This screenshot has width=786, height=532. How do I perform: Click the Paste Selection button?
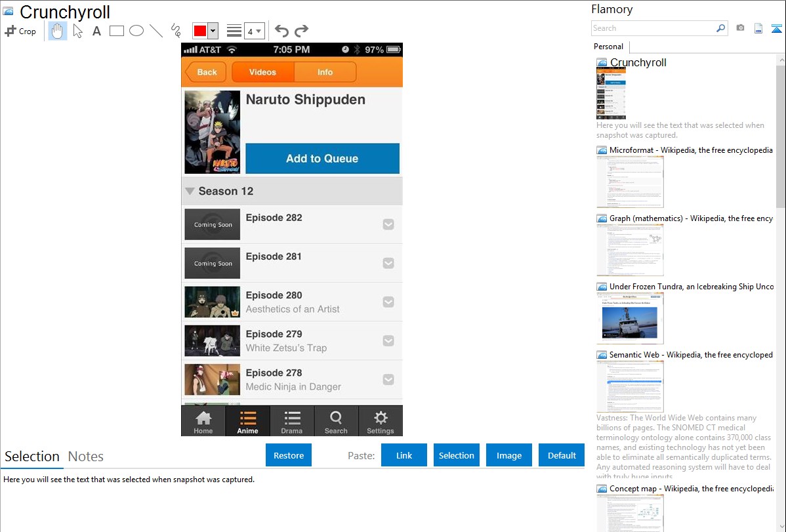click(457, 455)
